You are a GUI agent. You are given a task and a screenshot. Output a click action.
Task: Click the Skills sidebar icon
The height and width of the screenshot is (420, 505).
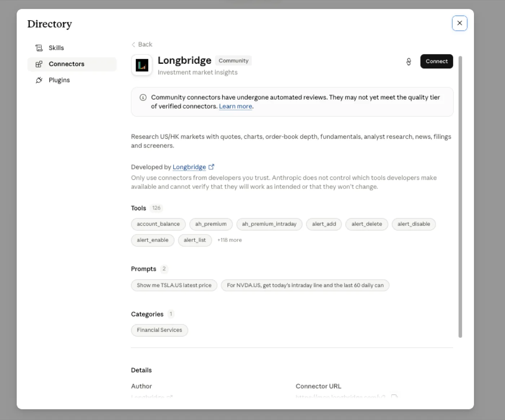pyautogui.click(x=39, y=48)
